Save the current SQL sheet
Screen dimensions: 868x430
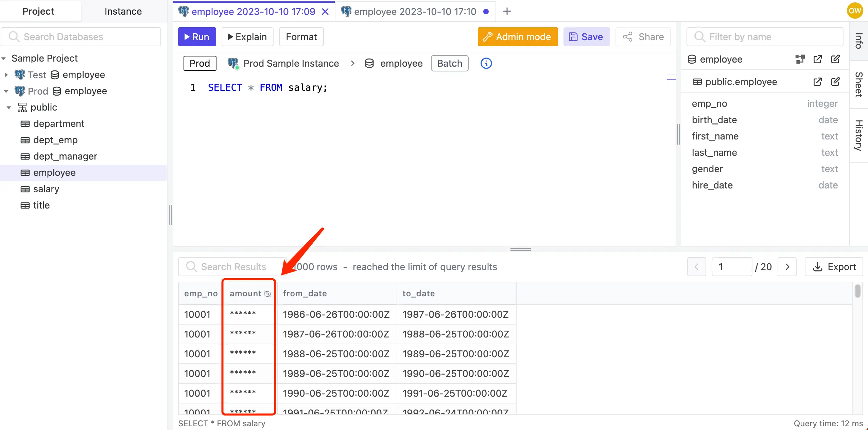(x=586, y=37)
